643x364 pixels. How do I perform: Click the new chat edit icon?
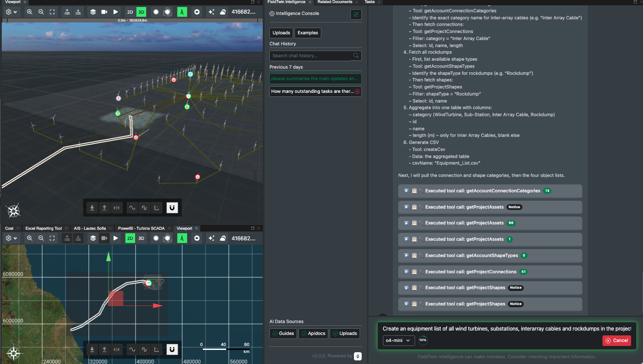[x=356, y=15]
